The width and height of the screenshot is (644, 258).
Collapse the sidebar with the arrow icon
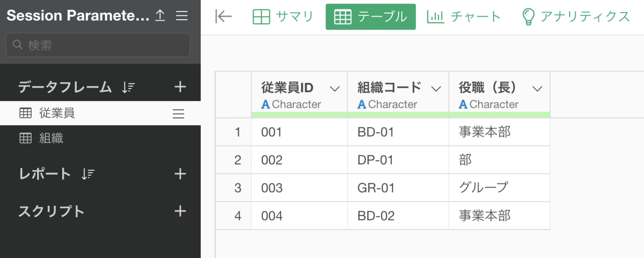pos(223,17)
